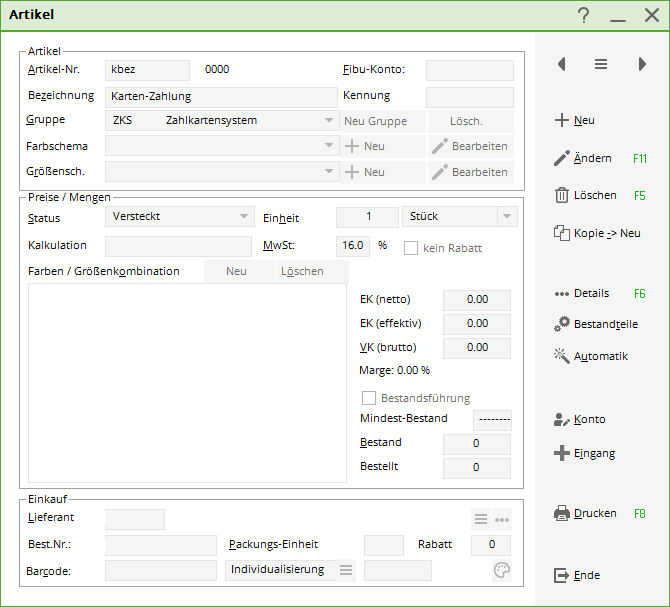Click the Neu Gruppe button

(x=375, y=121)
